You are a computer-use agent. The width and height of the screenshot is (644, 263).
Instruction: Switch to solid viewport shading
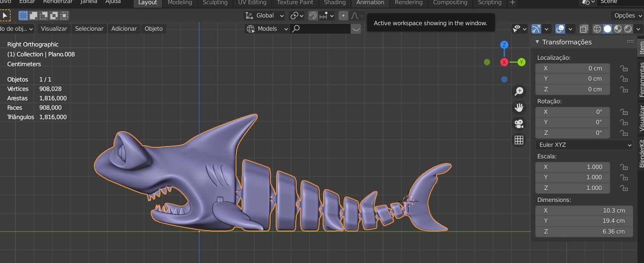click(607, 29)
